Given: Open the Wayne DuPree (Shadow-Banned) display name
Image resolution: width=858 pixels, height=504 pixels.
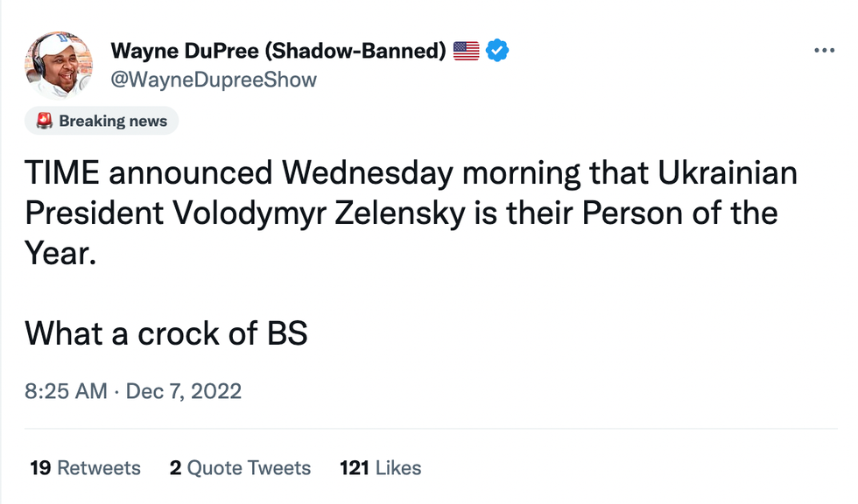Looking at the screenshot, I should pos(278,51).
